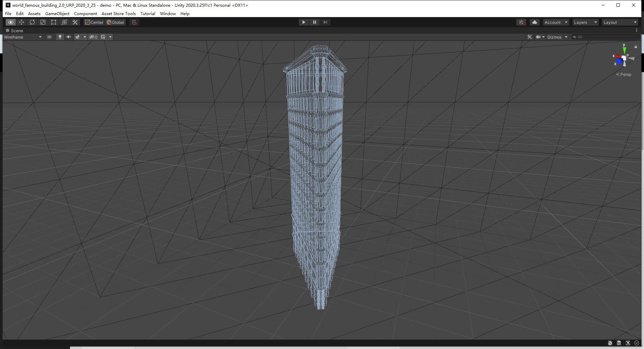Select the Scale tool
Image resolution: width=644 pixels, height=349 pixels.
coord(43,22)
